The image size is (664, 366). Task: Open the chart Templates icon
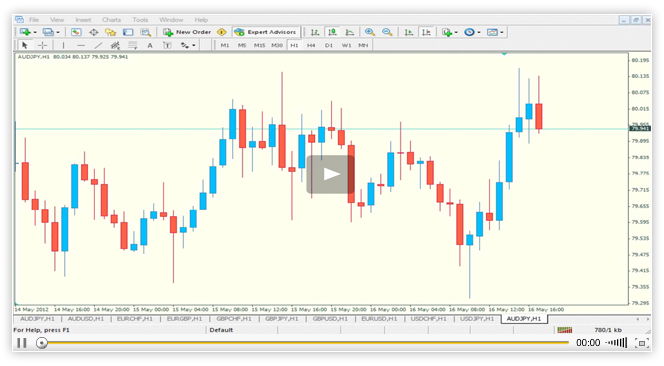pyautogui.click(x=492, y=32)
